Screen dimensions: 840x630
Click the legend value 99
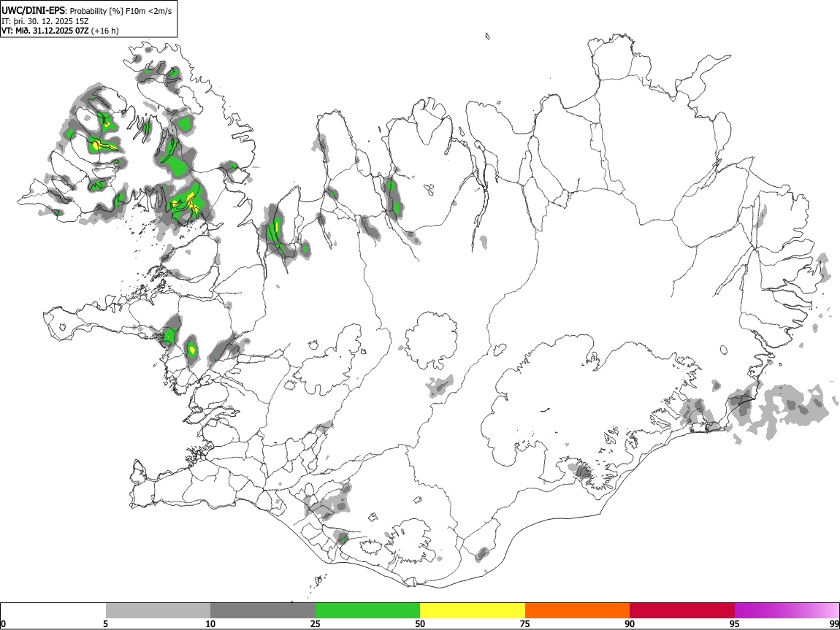click(833, 623)
